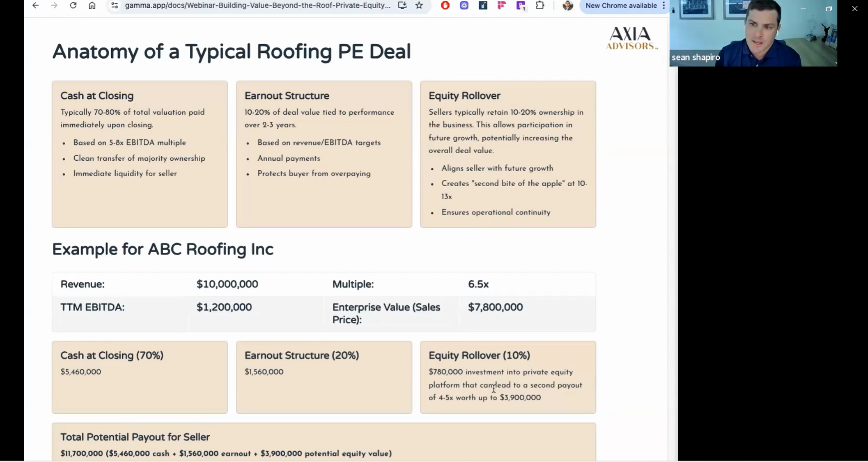Click the 'Earnout Structure' card title
This screenshot has height=462, width=868.
coord(287,96)
